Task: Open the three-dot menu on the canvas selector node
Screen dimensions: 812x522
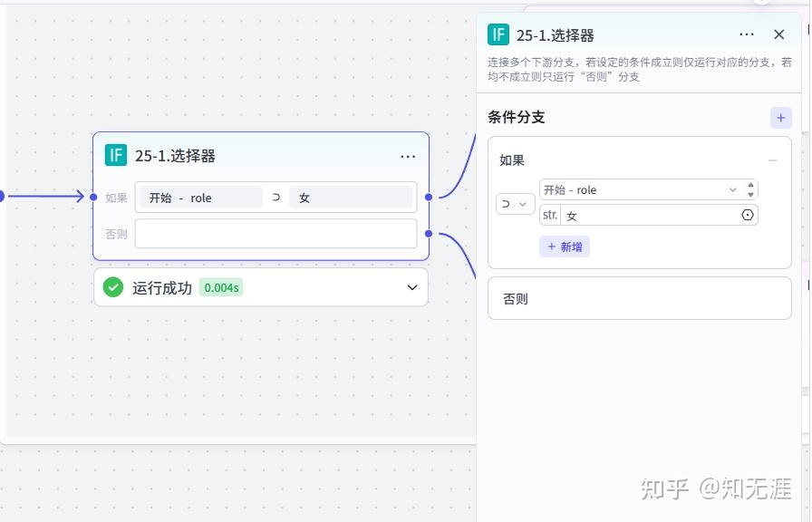Action: 408,157
